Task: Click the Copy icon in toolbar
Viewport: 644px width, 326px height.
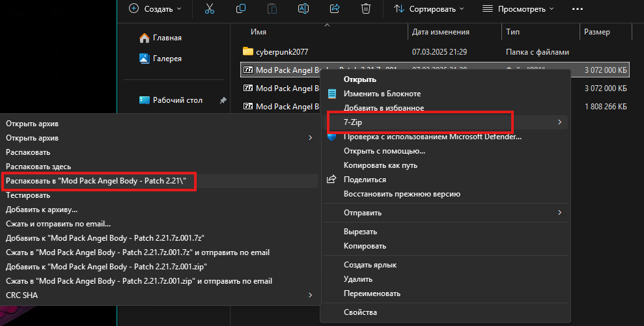Action: pyautogui.click(x=241, y=9)
